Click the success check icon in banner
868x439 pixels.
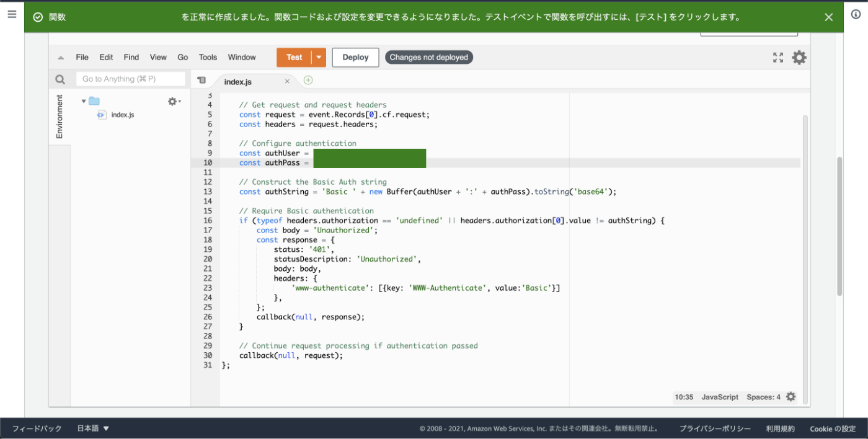(x=38, y=17)
